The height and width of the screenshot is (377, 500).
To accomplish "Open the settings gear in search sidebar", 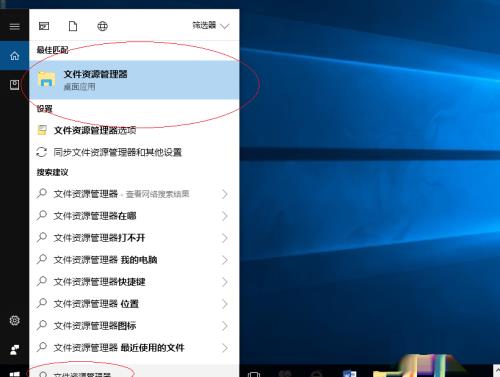I will [14, 320].
